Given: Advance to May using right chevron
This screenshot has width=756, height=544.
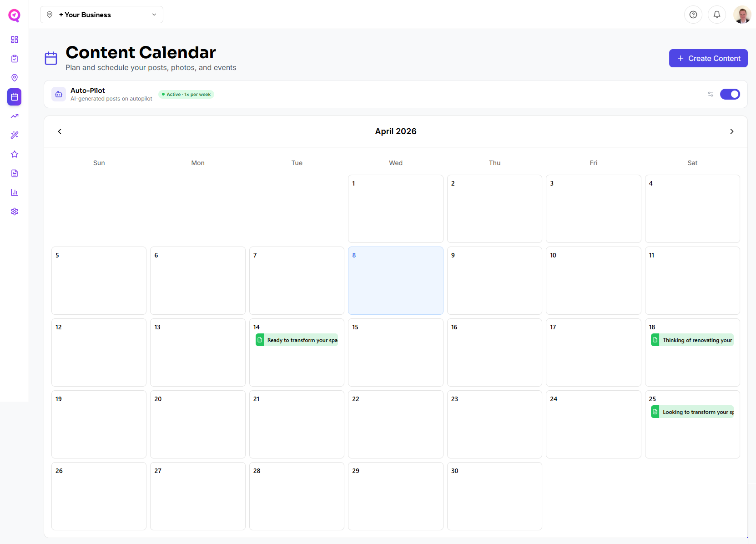Looking at the screenshot, I should [x=731, y=131].
